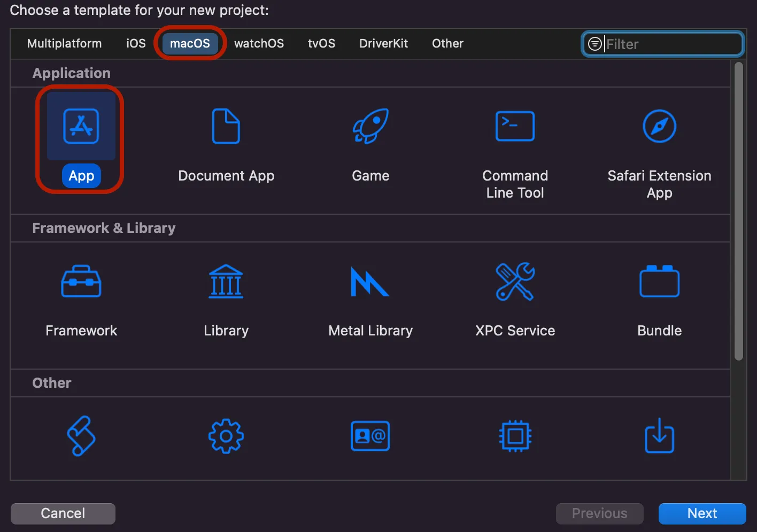Pick the Bundle template icon
Screen dimensions: 757x532
click(659, 281)
